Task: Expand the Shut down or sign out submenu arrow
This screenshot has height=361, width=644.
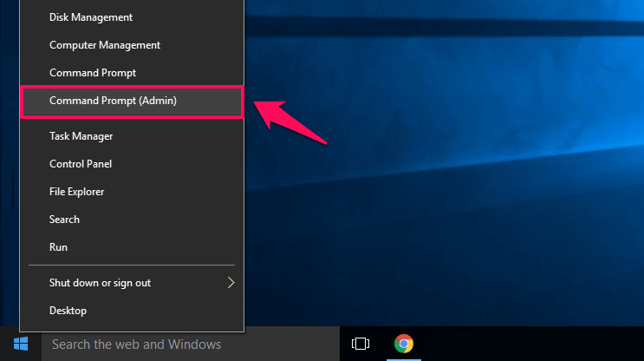Action: (x=231, y=283)
